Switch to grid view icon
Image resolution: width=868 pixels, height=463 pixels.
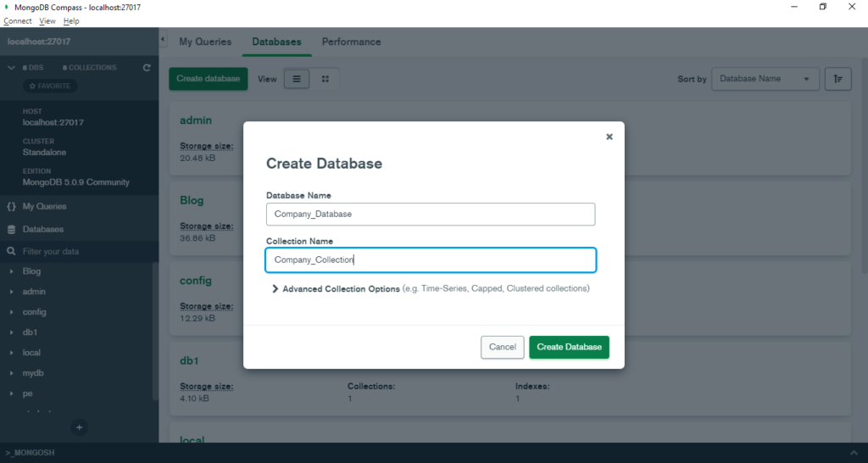click(325, 79)
